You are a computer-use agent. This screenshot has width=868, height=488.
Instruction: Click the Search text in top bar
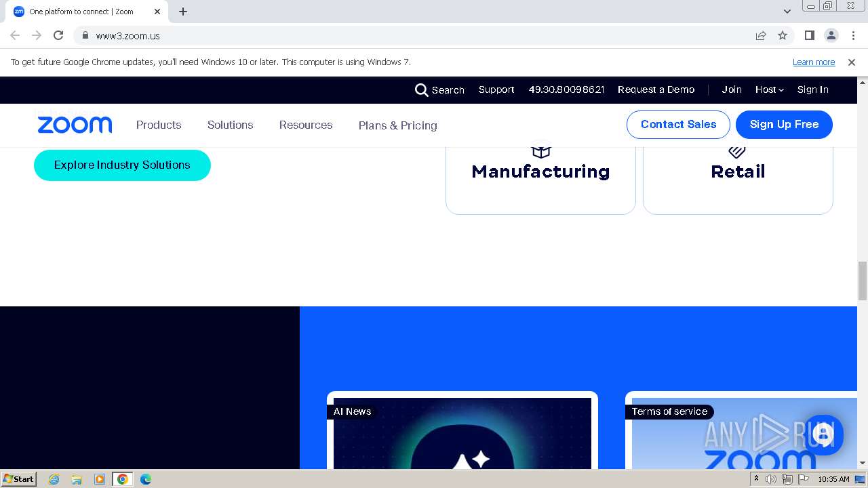(x=448, y=90)
